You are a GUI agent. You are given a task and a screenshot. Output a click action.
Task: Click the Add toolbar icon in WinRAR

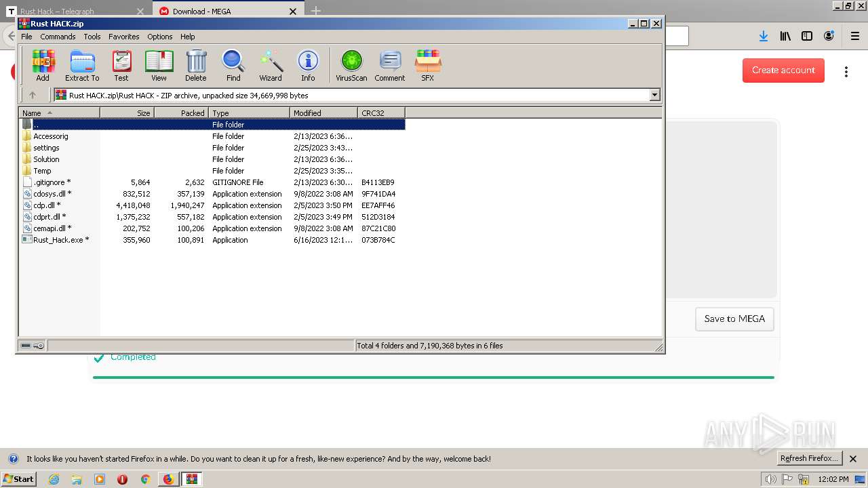[x=43, y=66]
